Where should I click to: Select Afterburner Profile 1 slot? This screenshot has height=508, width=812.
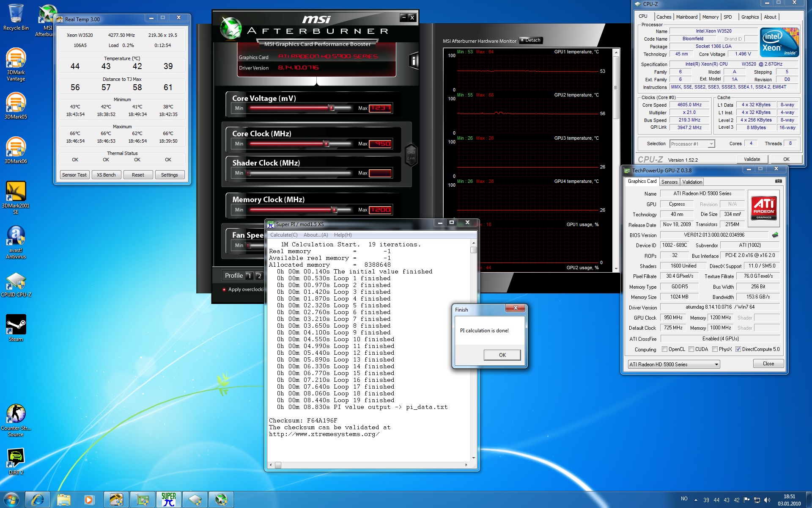(x=249, y=276)
